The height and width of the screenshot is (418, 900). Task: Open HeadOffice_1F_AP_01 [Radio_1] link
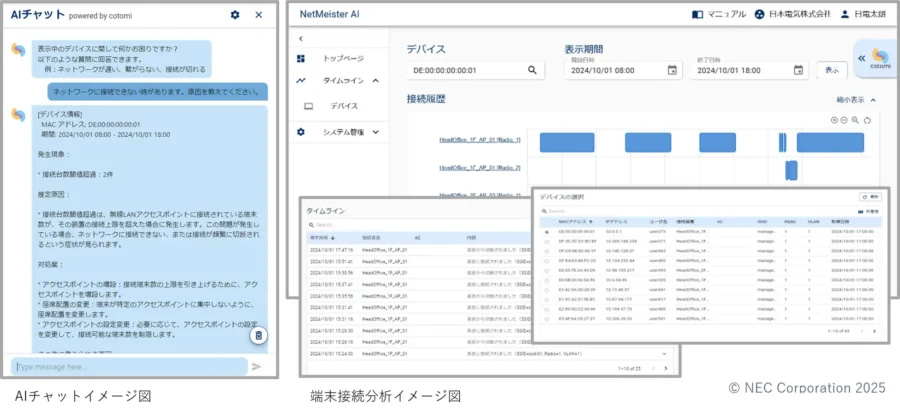click(x=480, y=140)
